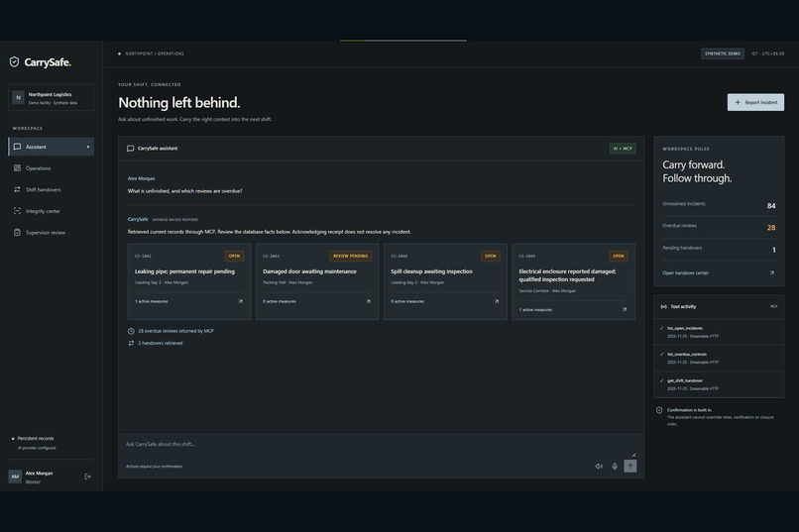This screenshot has width=799, height=532.
Task: Open Supervisor review from the sidebar
Action: [51, 232]
